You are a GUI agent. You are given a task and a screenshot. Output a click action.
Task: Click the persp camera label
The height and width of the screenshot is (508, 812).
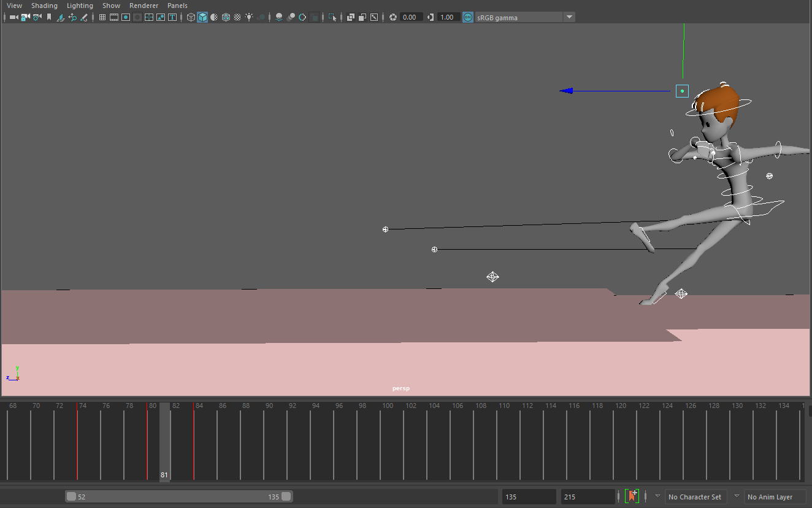[400, 388]
